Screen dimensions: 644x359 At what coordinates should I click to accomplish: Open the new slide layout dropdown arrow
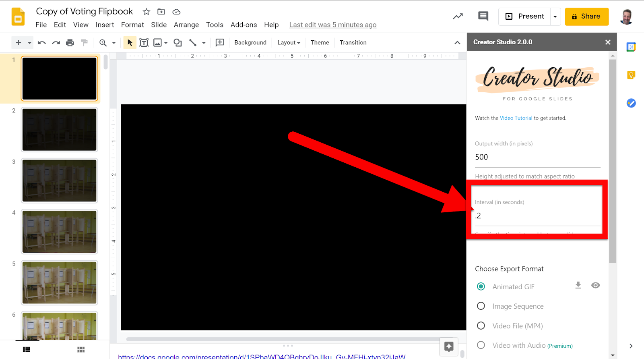[x=29, y=43]
